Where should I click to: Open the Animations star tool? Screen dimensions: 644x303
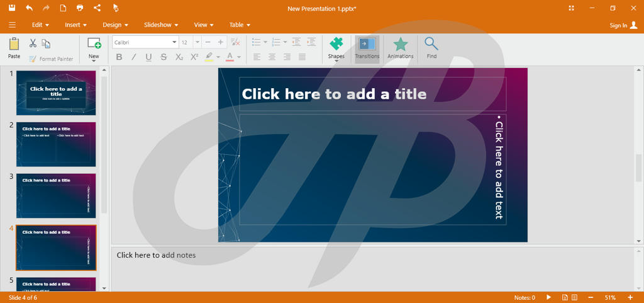[x=400, y=47]
